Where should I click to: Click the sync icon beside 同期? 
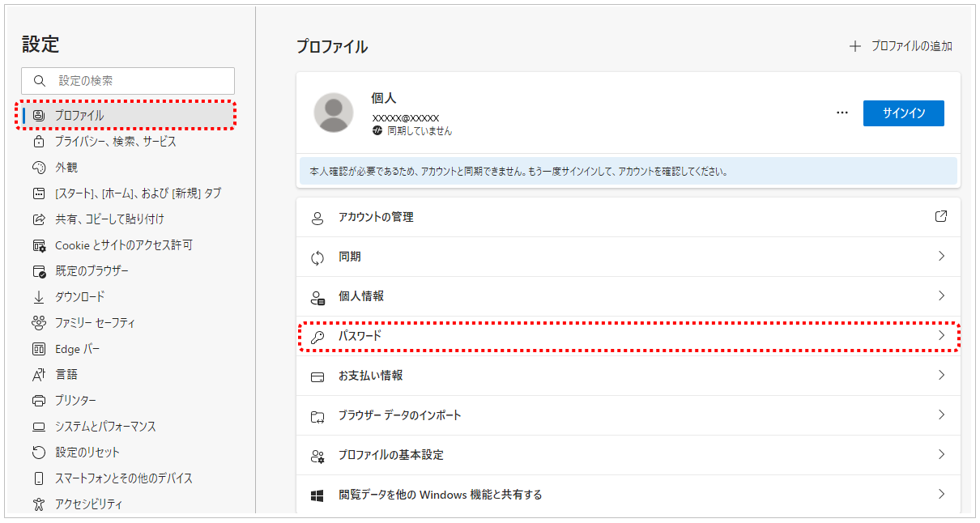pyautogui.click(x=317, y=257)
